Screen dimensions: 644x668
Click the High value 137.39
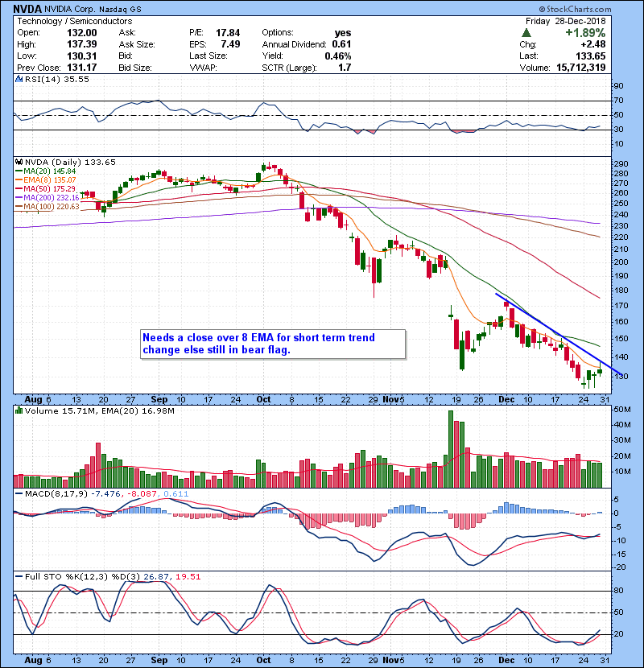82,44
